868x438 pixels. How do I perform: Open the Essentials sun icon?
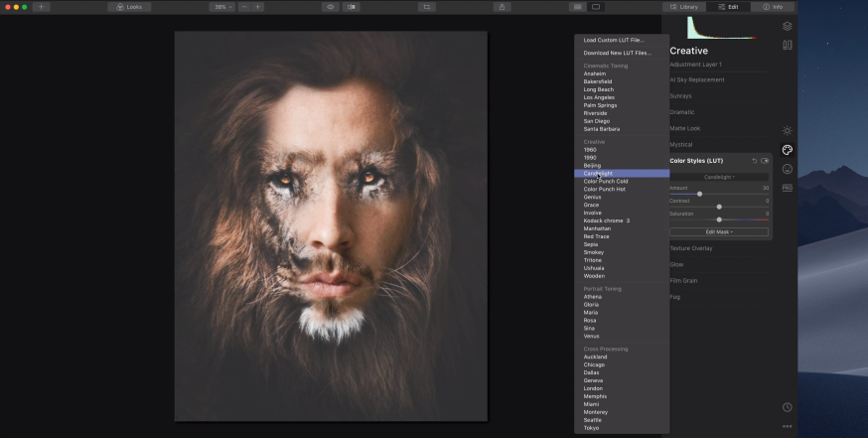787,130
